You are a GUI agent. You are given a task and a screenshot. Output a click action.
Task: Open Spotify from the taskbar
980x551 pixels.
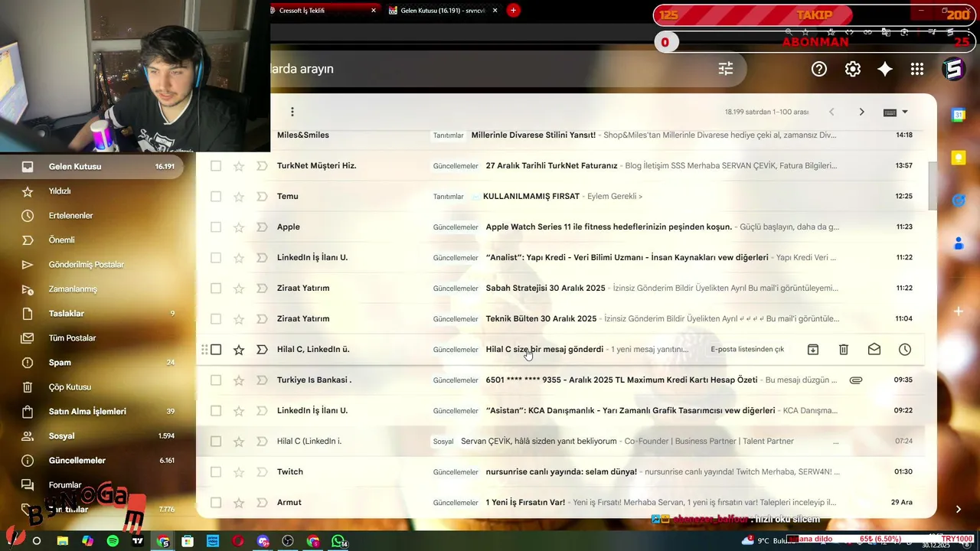[x=113, y=541]
